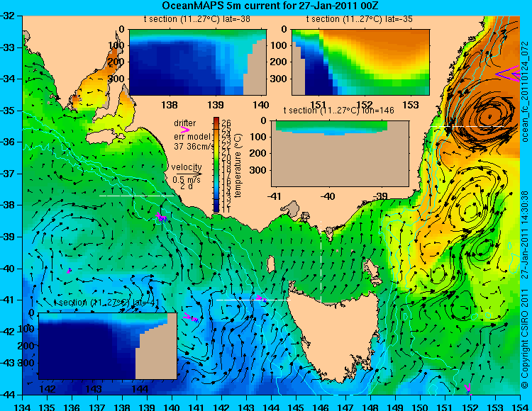The image size is (532, 411).
Task: Click the "-44" latitude label on the left axis
Action: pos(8,395)
